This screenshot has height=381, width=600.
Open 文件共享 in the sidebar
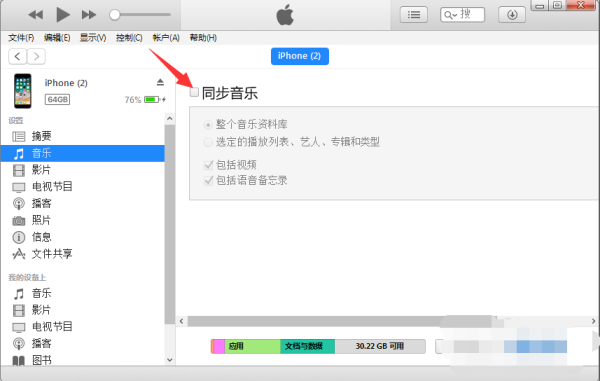(x=83, y=254)
